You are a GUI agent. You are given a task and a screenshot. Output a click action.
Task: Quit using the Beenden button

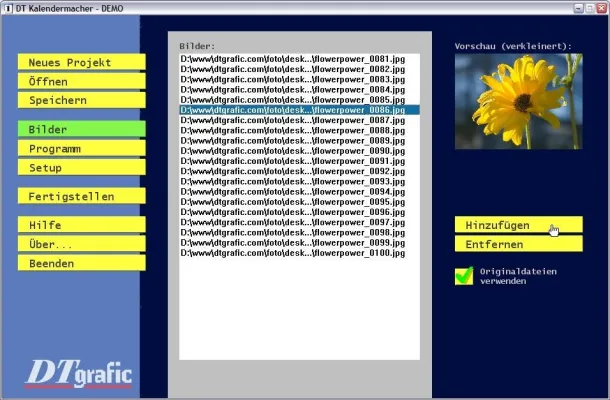pos(81,263)
